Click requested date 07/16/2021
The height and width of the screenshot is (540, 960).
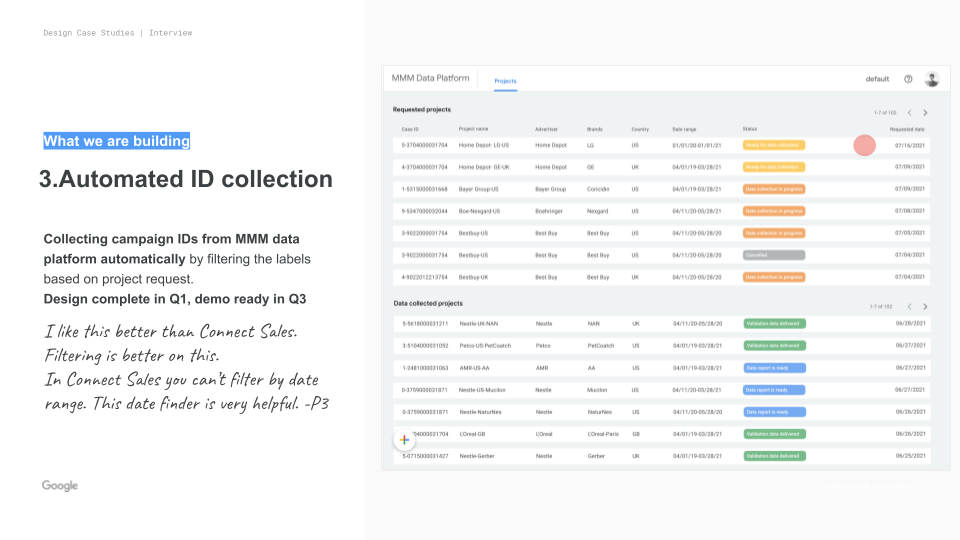click(x=910, y=145)
